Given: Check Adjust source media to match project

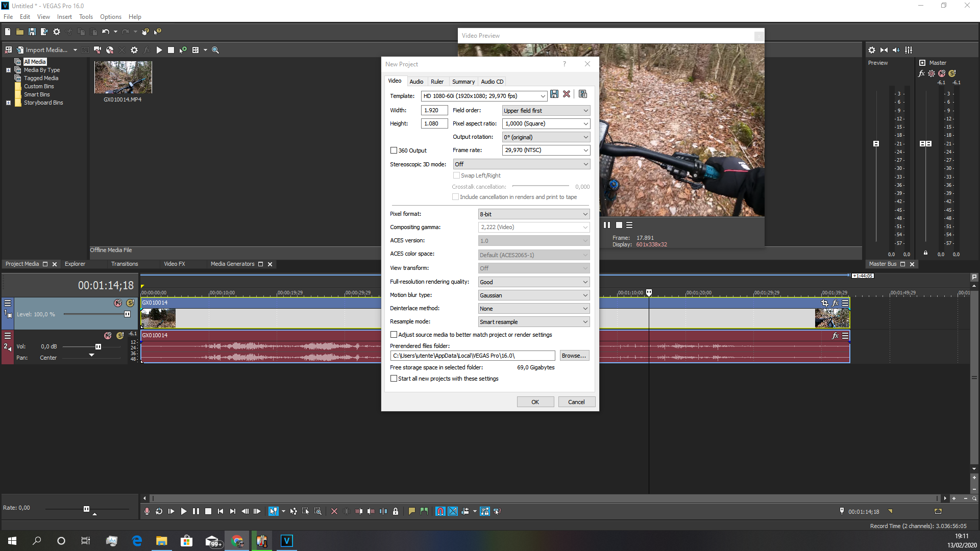Looking at the screenshot, I should [394, 335].
